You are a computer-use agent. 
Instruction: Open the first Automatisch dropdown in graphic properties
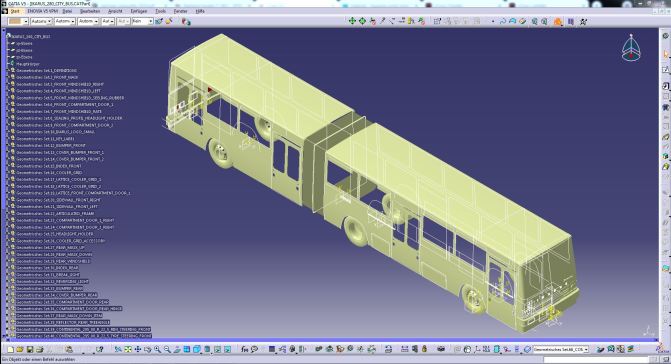[41, 21]
